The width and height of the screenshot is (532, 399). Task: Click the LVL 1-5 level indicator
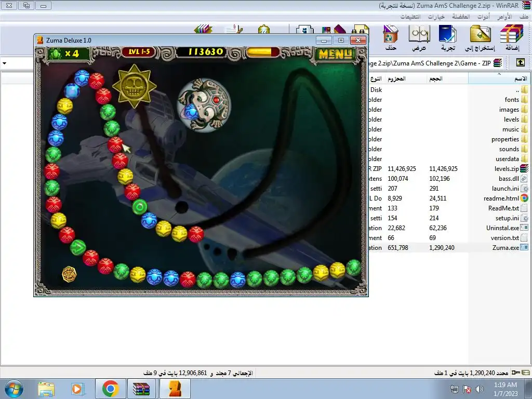click(x=139, y=52)
